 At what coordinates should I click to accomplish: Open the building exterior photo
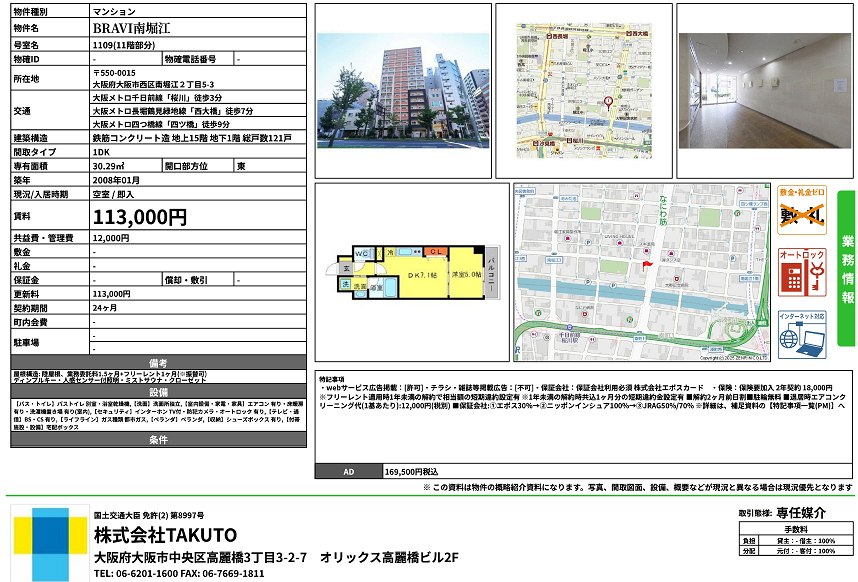point(403,90)
